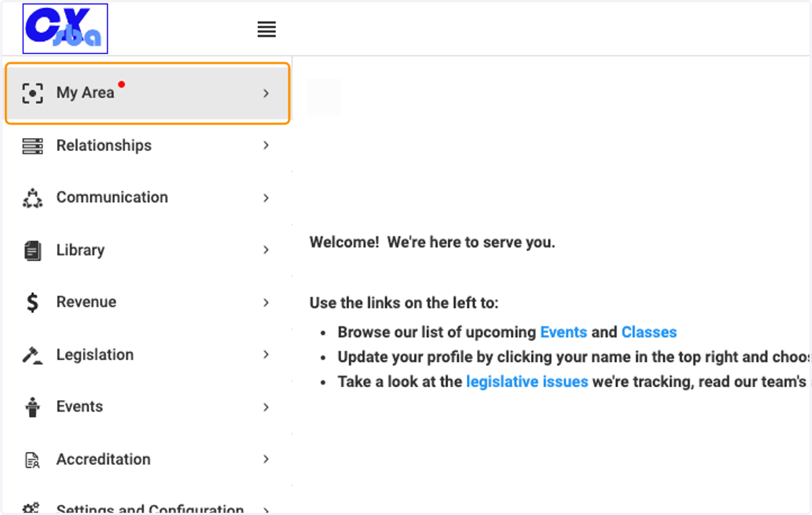Screen dimensions: 812x515
Task: Click the Revenue dollar sign icon
Action: (32, 303)
